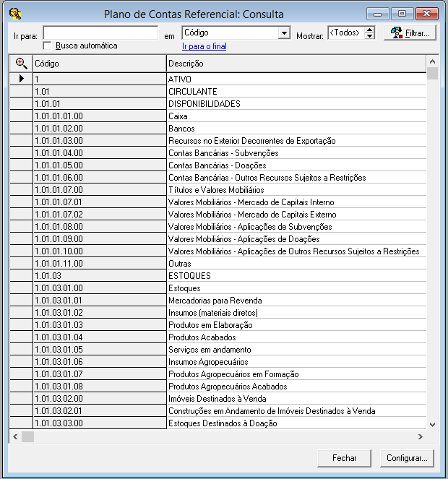Click the horizontal scrollbar right arrow

coord(421,437)
